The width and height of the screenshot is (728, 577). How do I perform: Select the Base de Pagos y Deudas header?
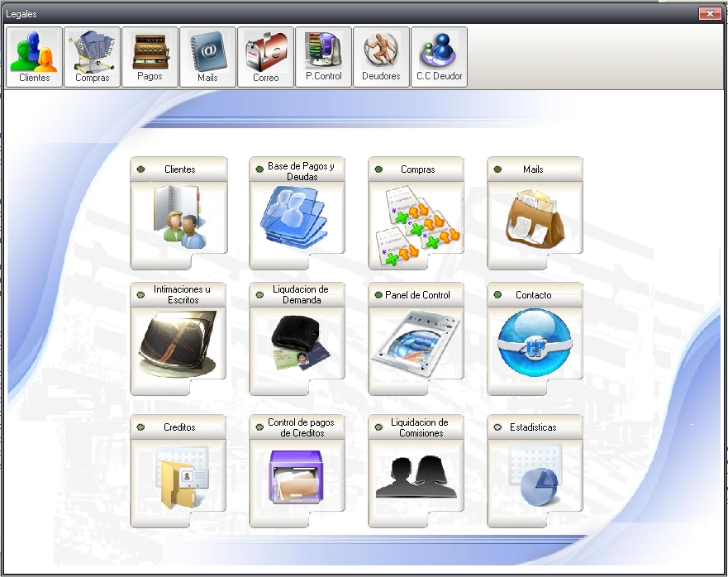[x=301, y=171]
